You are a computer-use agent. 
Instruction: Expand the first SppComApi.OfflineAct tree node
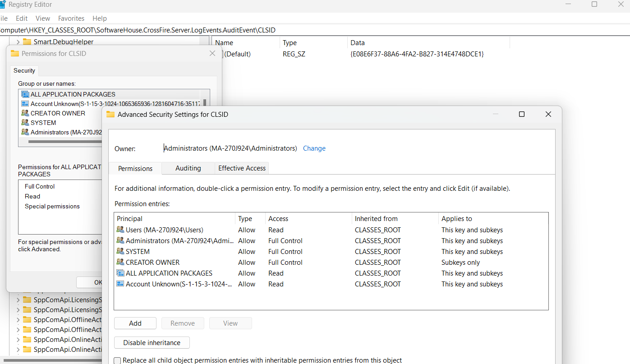[x=18, y=320]
